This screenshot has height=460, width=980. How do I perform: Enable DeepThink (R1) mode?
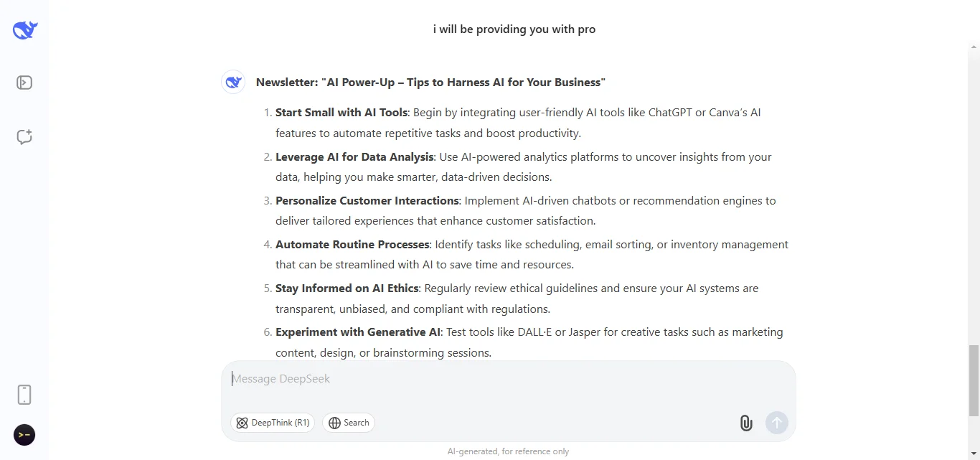pyautogui.click(x=273, y=423)
